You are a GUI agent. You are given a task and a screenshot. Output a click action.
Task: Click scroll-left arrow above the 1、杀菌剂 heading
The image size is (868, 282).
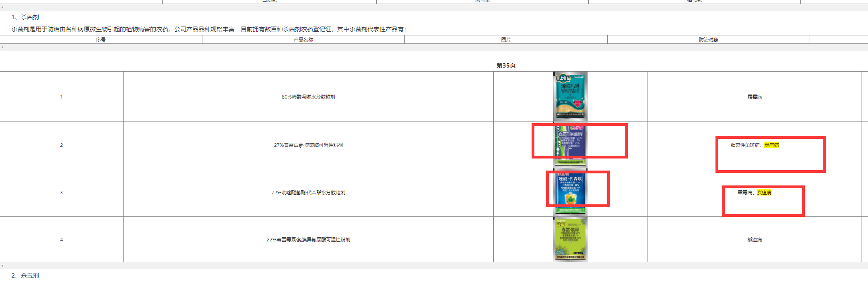pyautogui.click(x=2, y=7)
